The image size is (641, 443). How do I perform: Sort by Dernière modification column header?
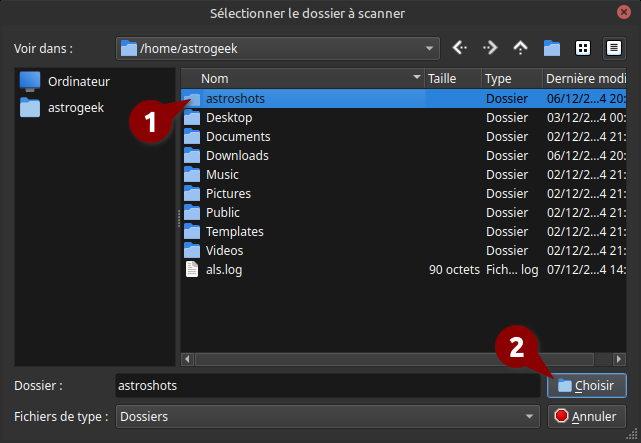[x=585, y=78]
